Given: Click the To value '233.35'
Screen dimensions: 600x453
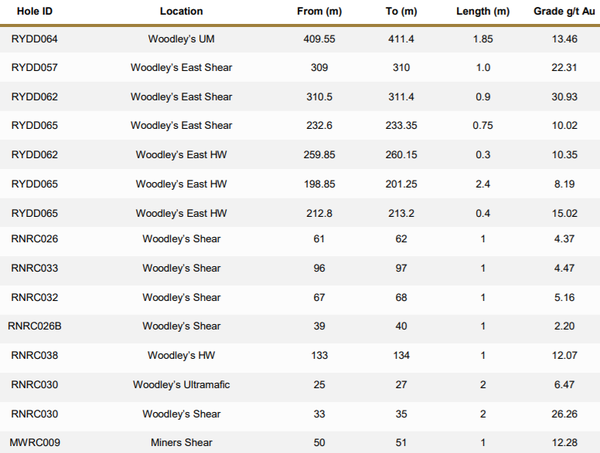Looking at the screenshot, I should 401,125.
